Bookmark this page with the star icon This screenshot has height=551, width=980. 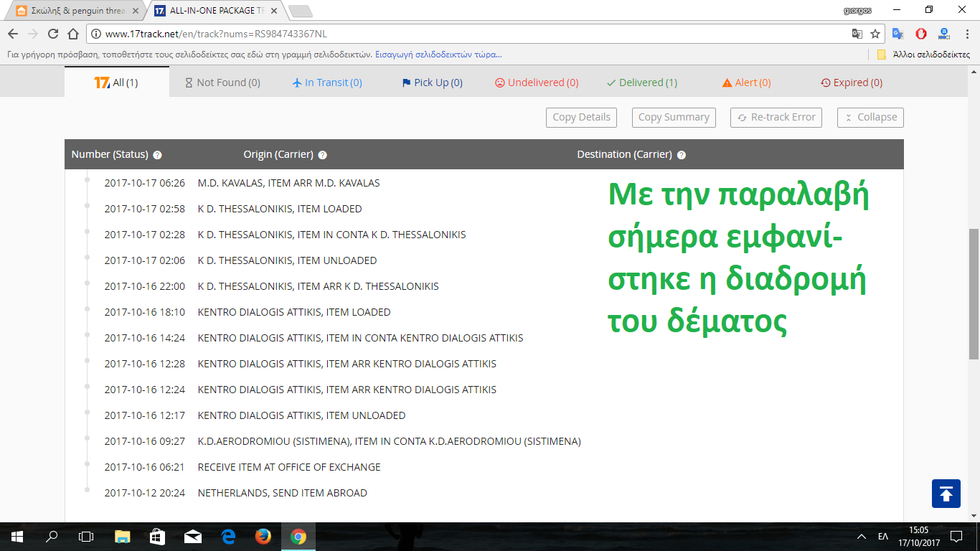click(x=875, y=34)
